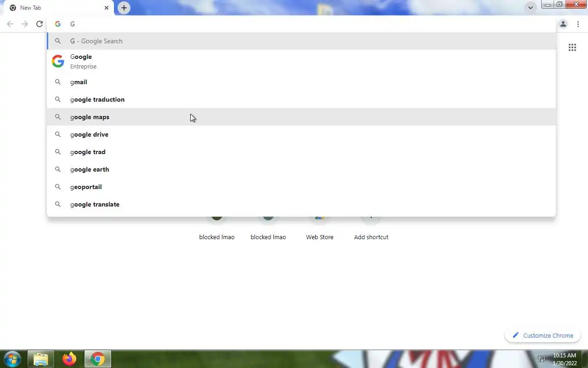The height and width of the screenshot is (368, 588).
Task: Choose the google maps suggestion
Action: coord(301,117)
